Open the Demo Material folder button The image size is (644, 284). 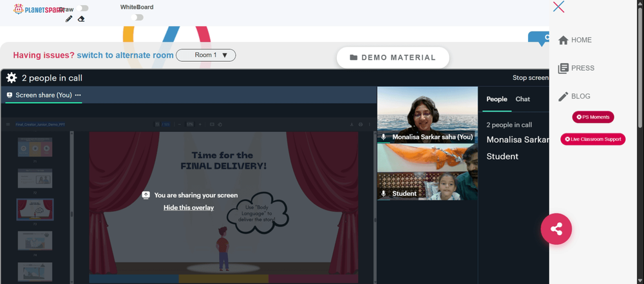coord(393,57)
